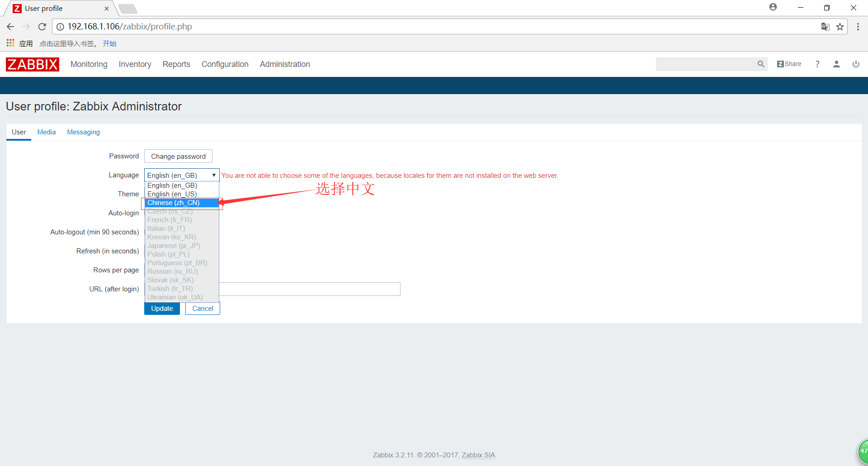This screenshot has height=466, width=868.
Task: Click Ukrainian (uk_UA) option
Action: click(182, 297)
